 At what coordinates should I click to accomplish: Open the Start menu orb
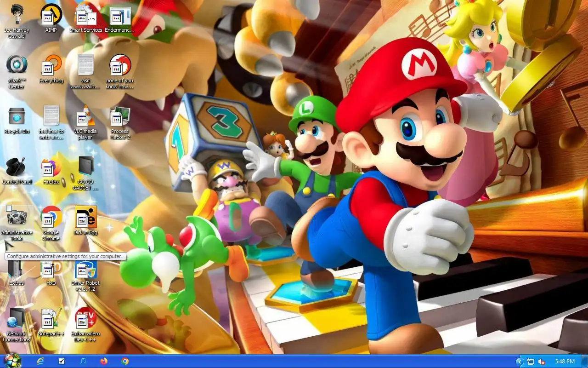tap(12, 361)
